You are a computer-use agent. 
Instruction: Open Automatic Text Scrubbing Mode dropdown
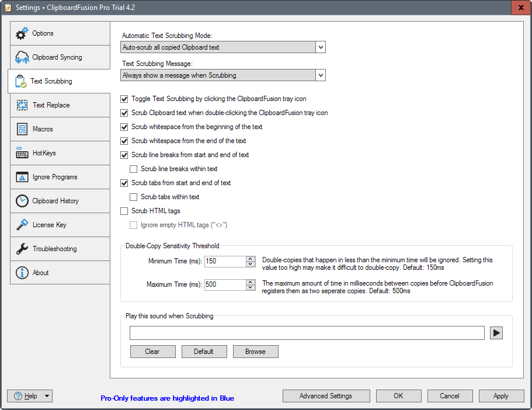point(320,47)
